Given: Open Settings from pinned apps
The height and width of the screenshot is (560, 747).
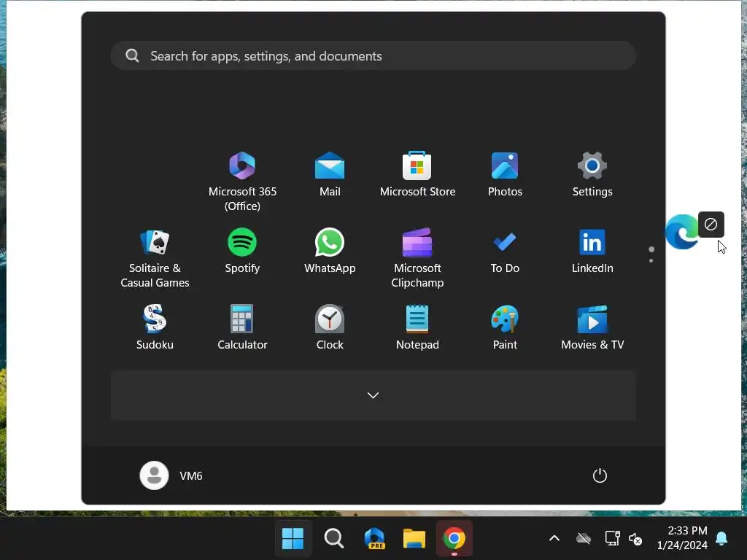Looking at the screenshot, I should click(592, 174).
